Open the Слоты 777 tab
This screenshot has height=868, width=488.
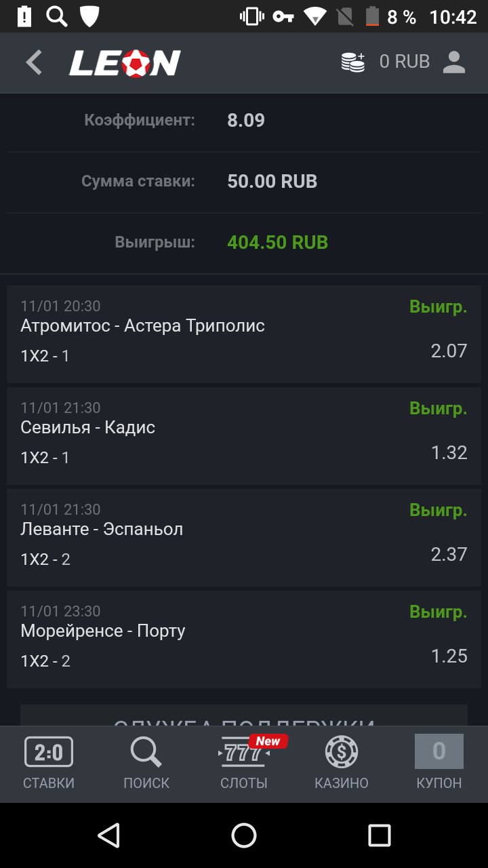pos(244,764)
